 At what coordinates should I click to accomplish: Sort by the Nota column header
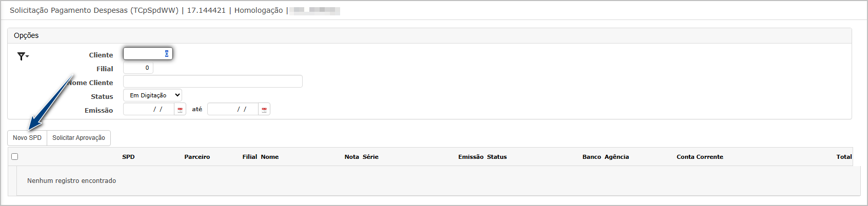tap(351, 157)
